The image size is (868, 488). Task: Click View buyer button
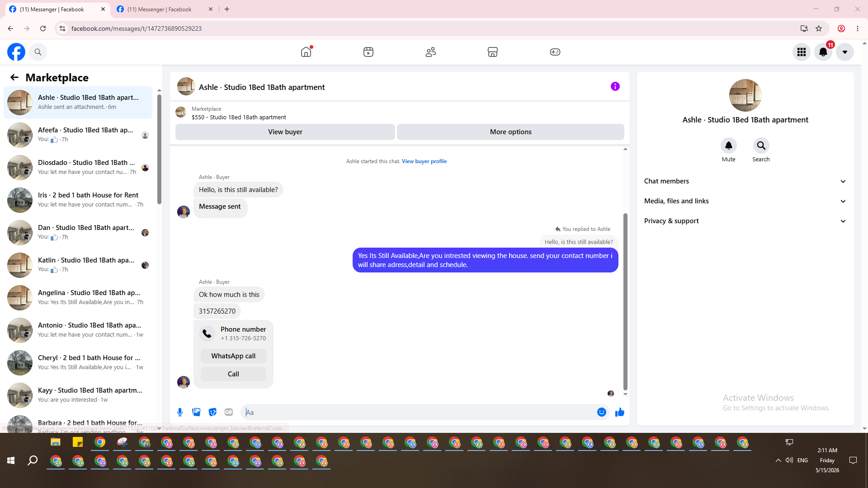click(x=285, y=132)
